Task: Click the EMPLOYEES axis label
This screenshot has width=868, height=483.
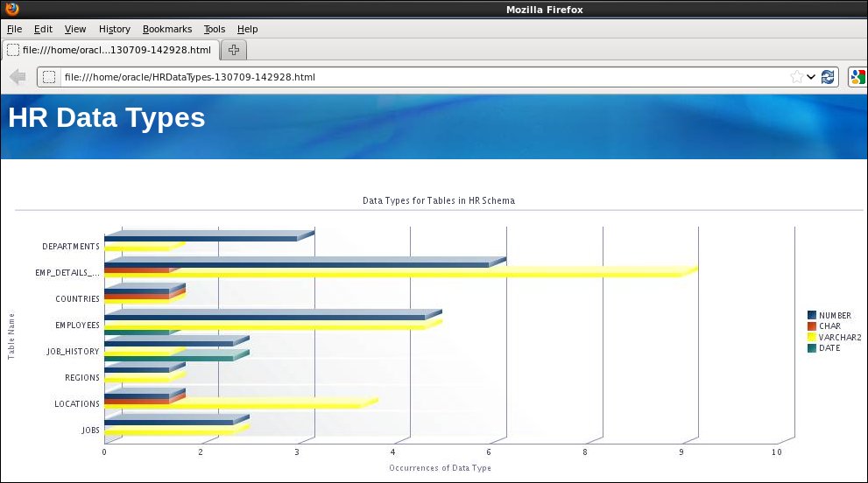Action: tap(77, 325)
